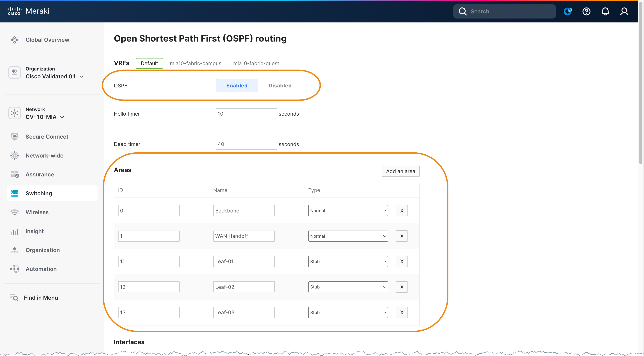
Task: Remove the WAN Handoff area row
Action: (x=402, y=236)
